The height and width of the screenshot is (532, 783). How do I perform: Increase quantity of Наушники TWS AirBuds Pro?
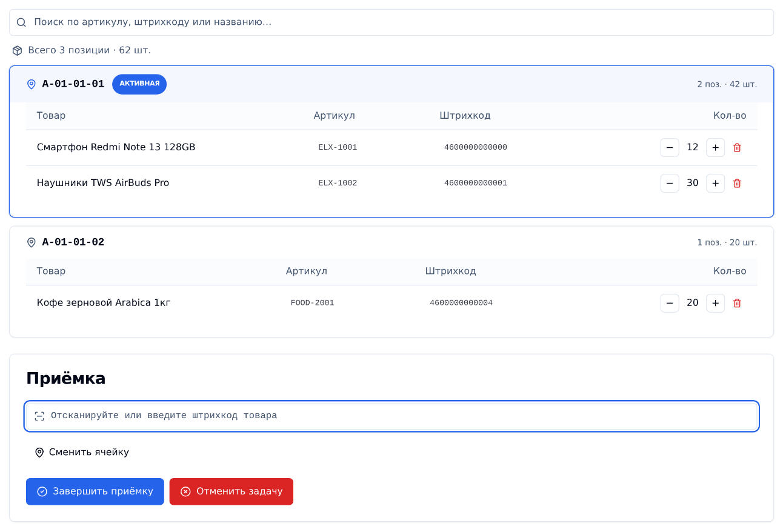click(715, 183)
